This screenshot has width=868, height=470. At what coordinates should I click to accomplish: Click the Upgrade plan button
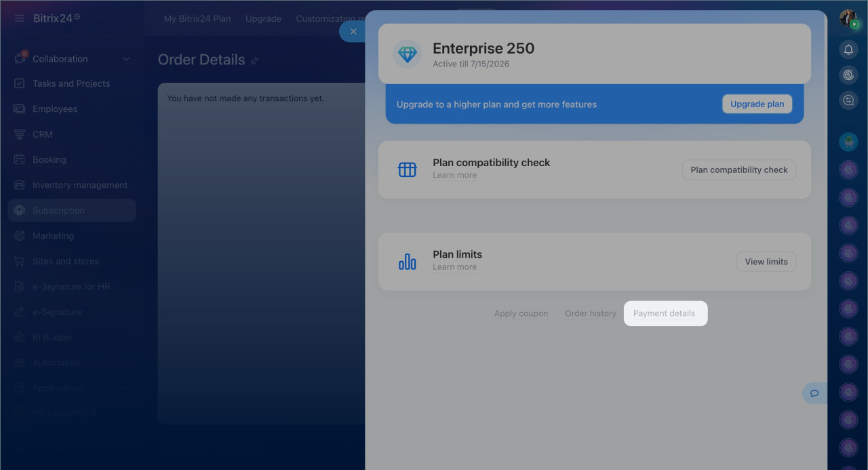coord(757,104)
